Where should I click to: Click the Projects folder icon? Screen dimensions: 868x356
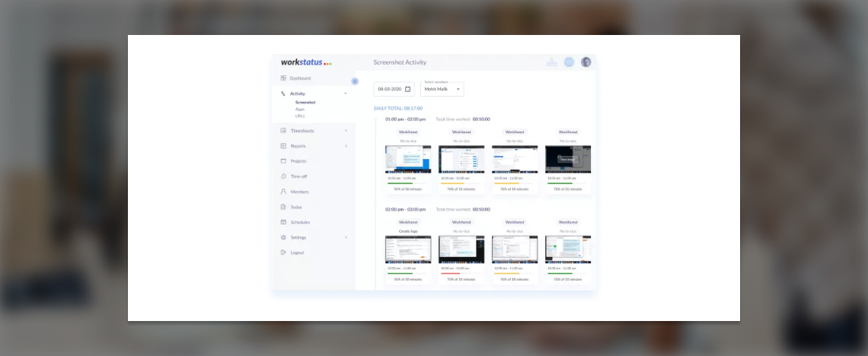pos(283,161)
